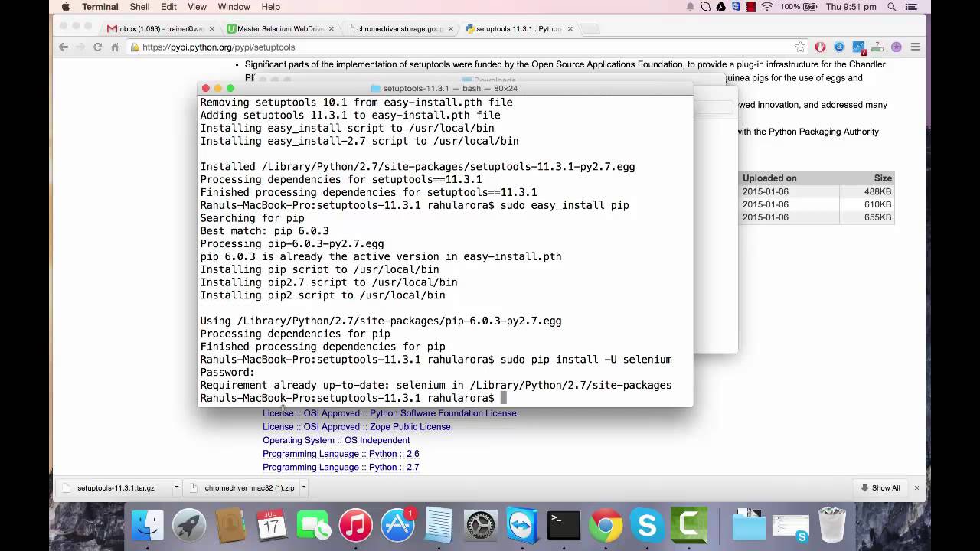This screenshot has height=551, width=980.
Task: Open System Preferences gear in the Dock
Action: [x=481, y=526]
